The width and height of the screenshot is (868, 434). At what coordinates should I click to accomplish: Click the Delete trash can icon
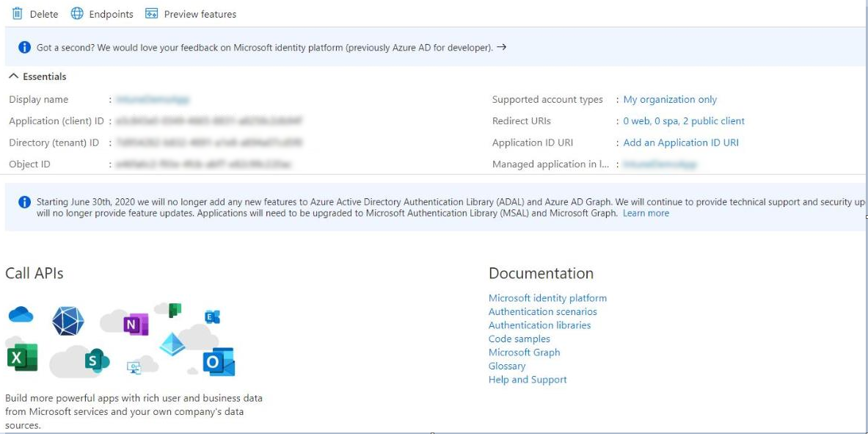pos(18,14)
